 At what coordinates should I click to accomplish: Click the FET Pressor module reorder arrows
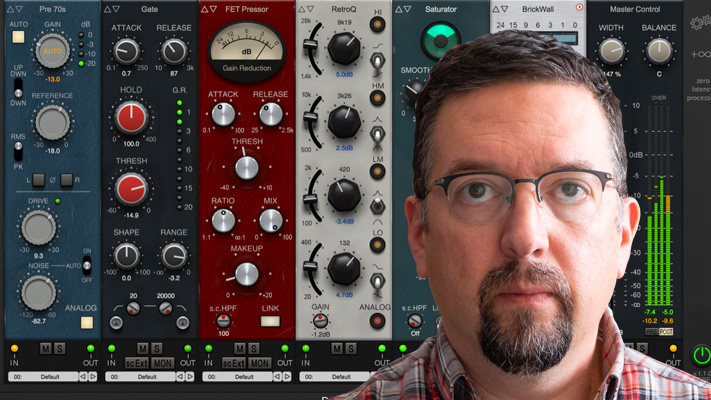pos(207,9)
